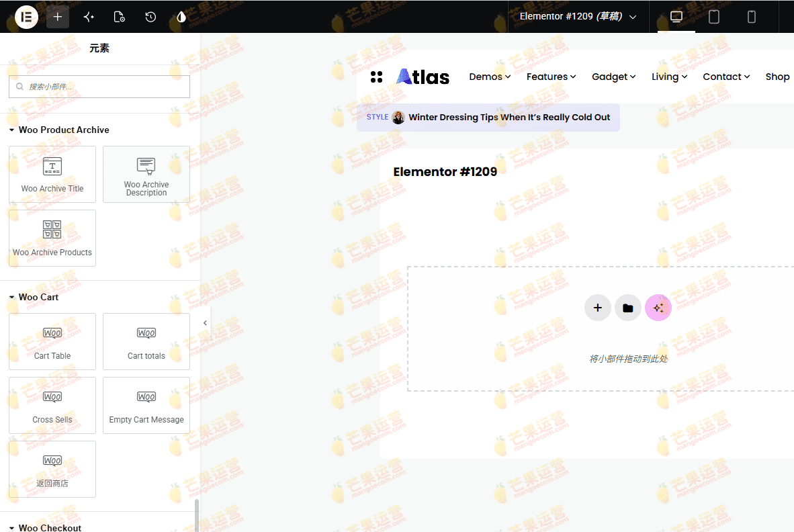794x532 pixels.
Task: Click the author avatar in the news ticker
Action: 398,118
